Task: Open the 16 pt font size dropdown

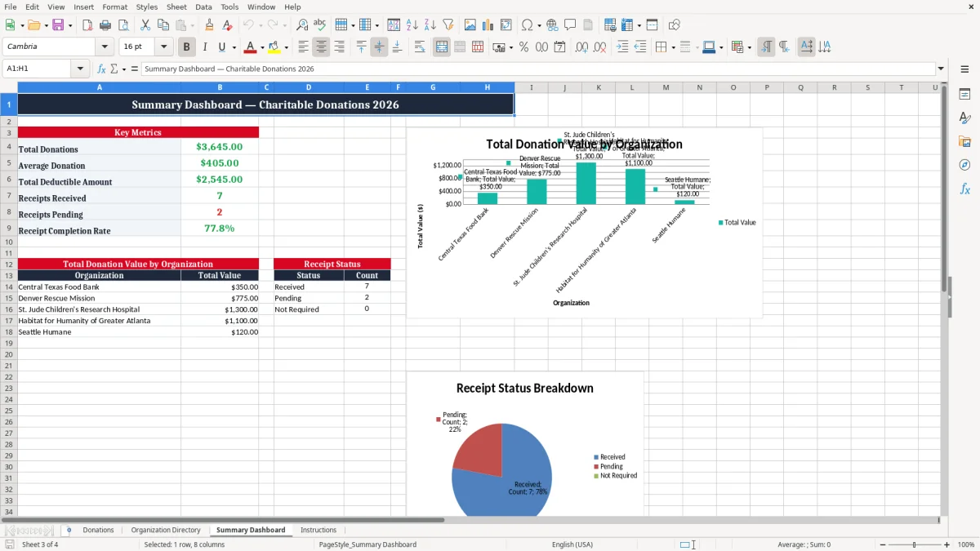Action: [x=164, y=47]
